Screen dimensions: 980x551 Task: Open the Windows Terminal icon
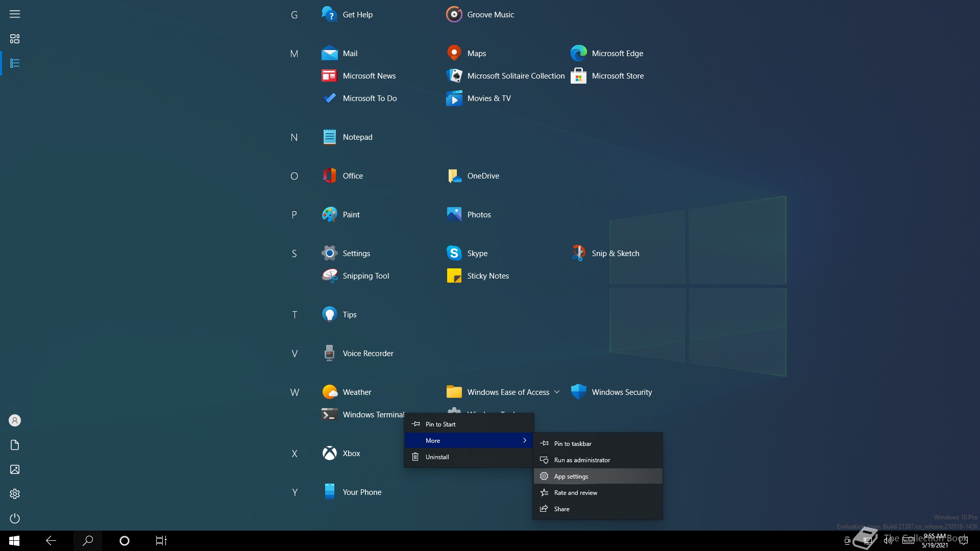coord(329,414)
